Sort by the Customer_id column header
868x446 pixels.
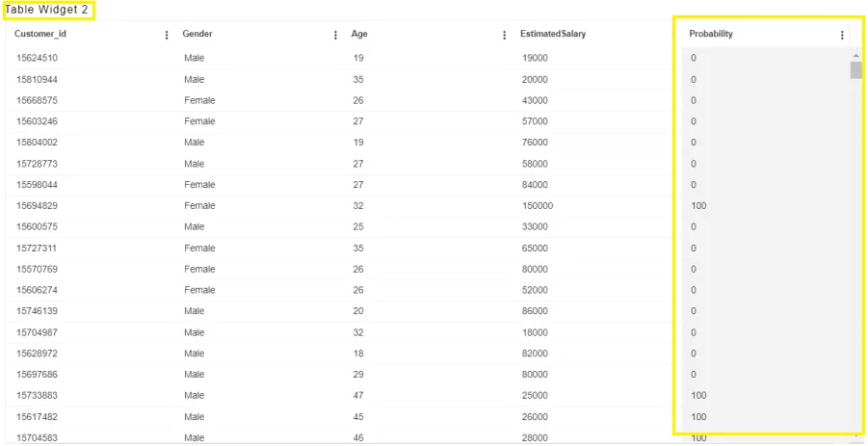(40, 34)
